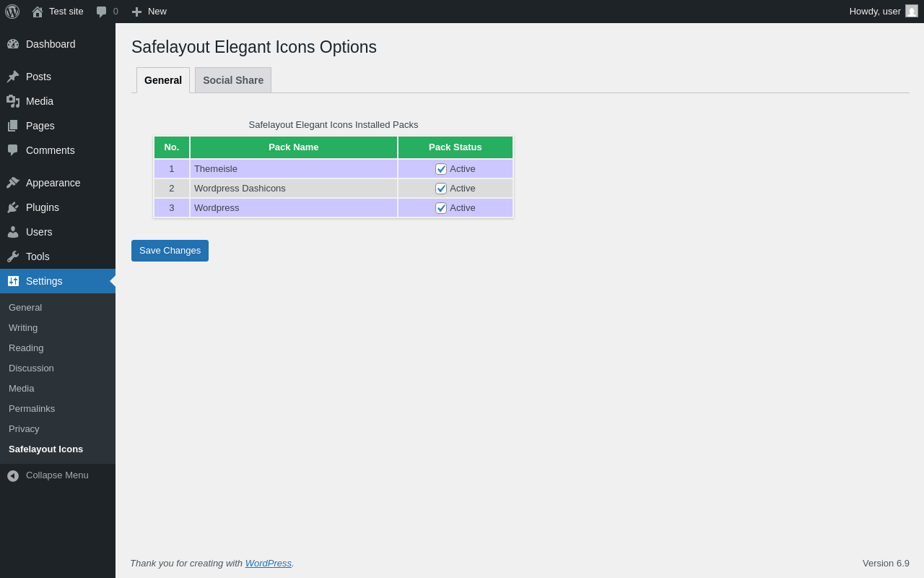Screen dimensions: 924x578
Task: Click the Posts pushpin icon
Action: [13, 77]
